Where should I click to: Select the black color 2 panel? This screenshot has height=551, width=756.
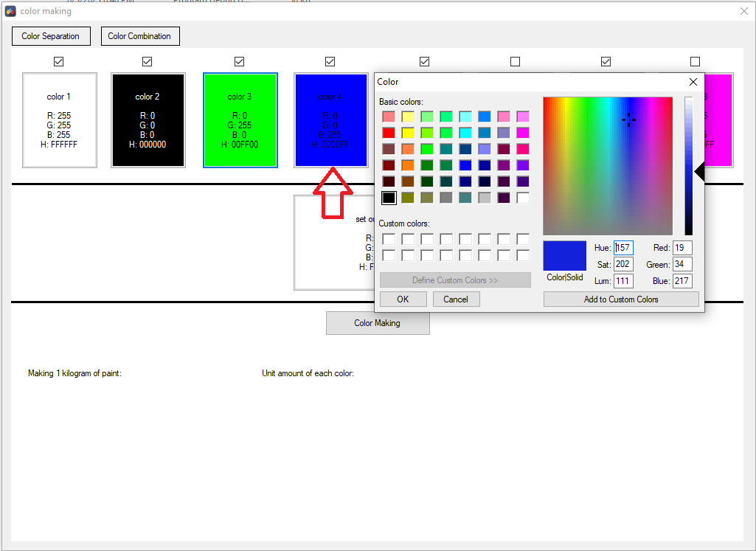(148, 120)
